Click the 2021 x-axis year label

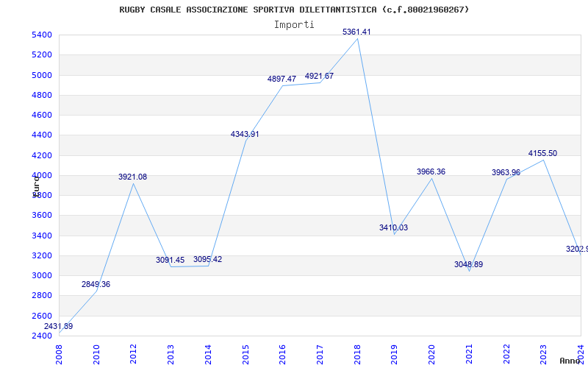[469, 354]
